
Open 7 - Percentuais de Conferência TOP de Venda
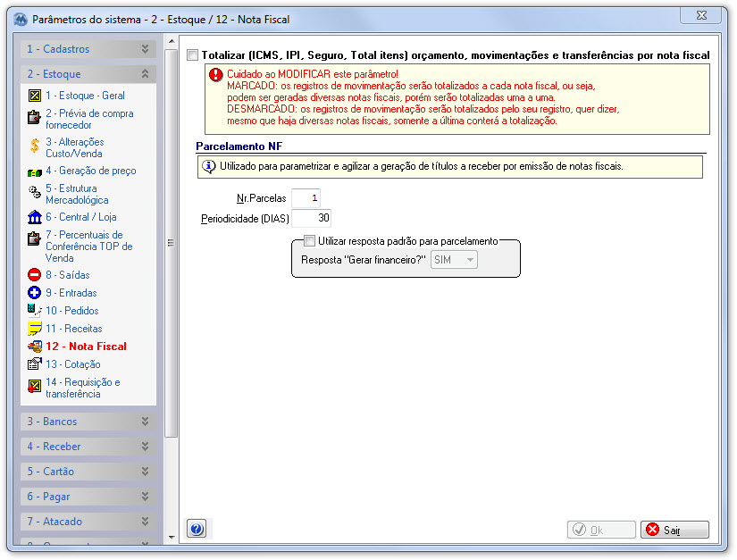tap(88, 247)
